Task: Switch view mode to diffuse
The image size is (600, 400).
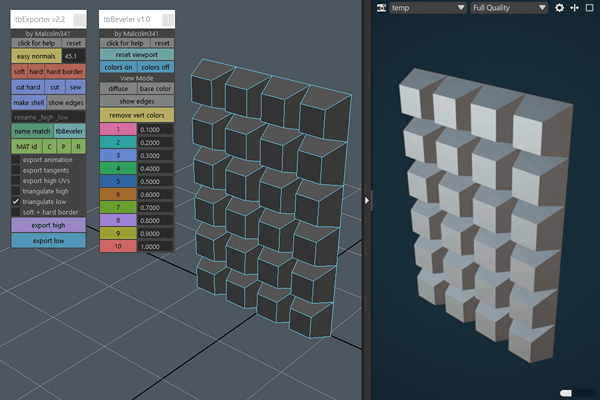Action: tap(117, 88)
